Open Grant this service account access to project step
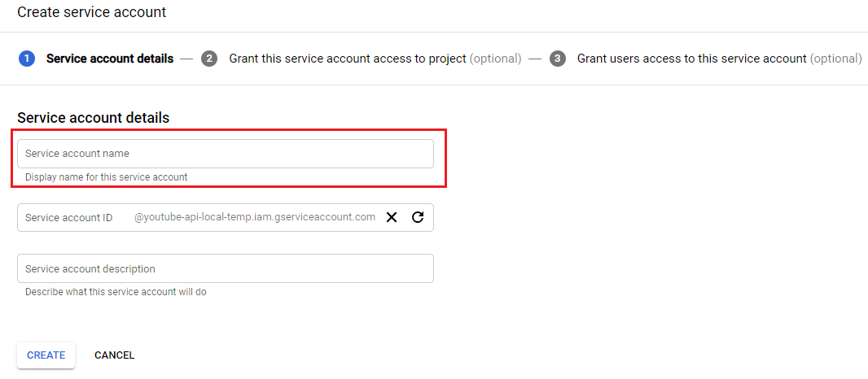The width and height of the screenshot is (868, 379). (348, 59)
